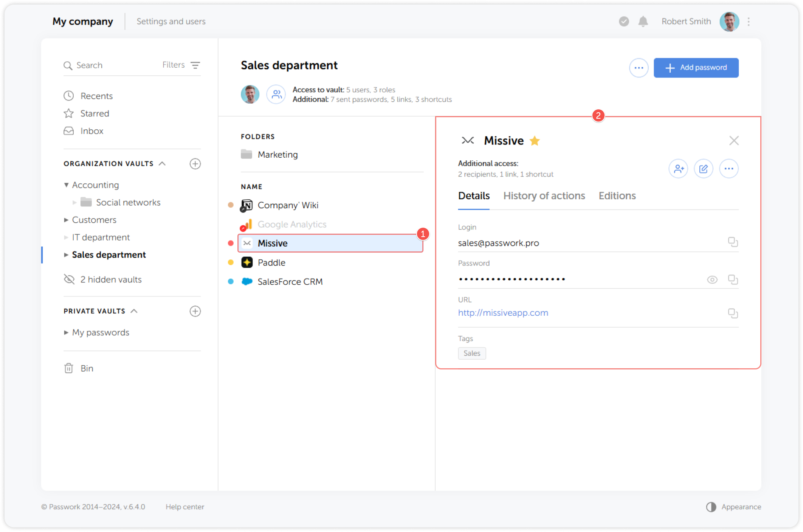Copy the login field value
803x532 pixels.
click(733, 242)
